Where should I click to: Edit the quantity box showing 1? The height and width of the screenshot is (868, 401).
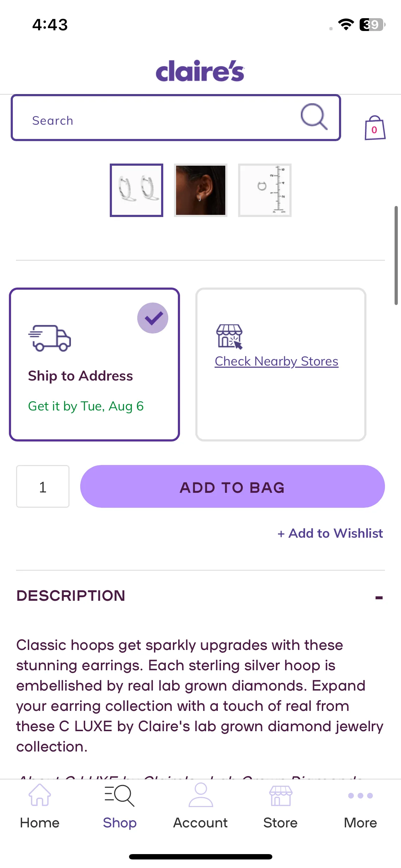43,486
